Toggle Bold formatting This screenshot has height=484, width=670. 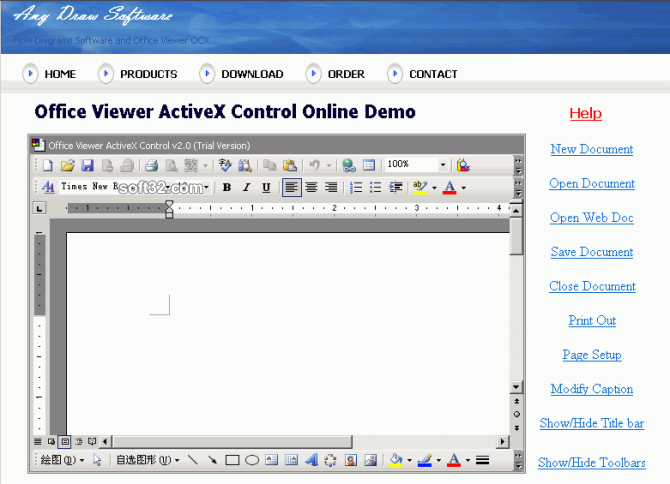click(x=227, y=187)
